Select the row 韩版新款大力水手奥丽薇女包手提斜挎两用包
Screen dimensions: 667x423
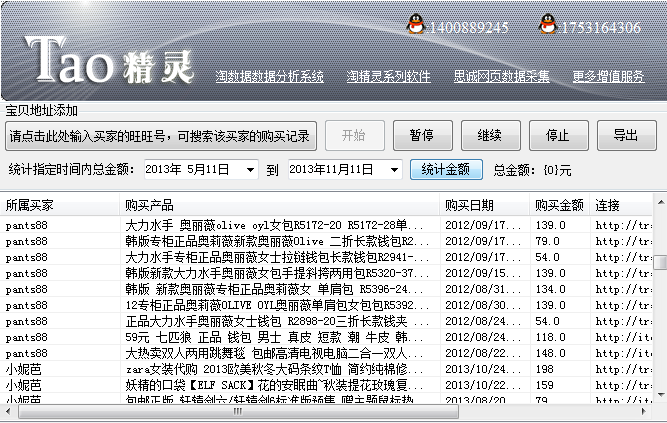click(x=326, y=273)
